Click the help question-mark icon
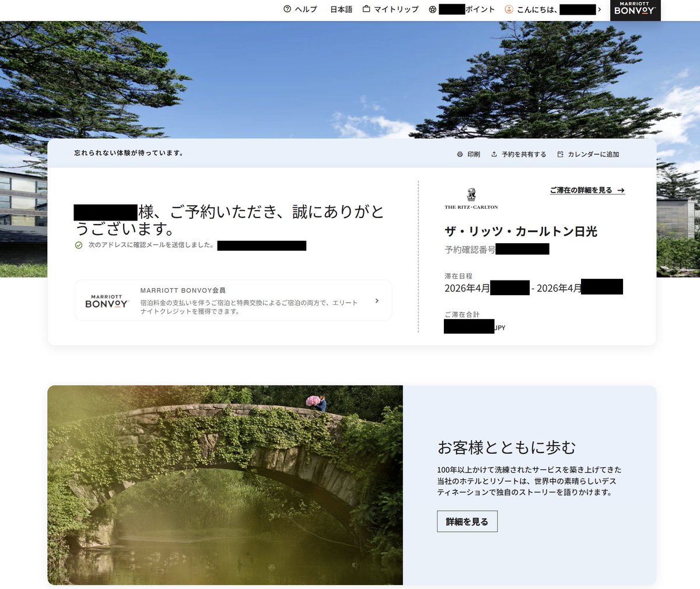Viewport: 700px width, 589px height. 287,9
